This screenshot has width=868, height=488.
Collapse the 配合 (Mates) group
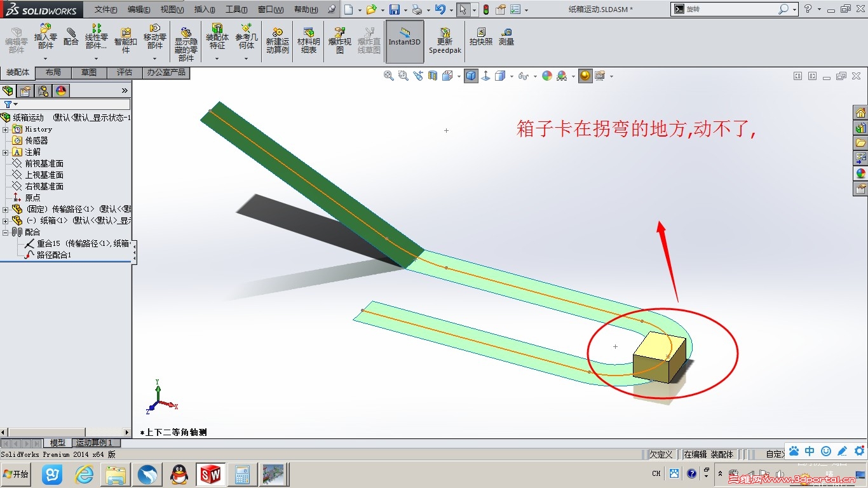point(6,232)
